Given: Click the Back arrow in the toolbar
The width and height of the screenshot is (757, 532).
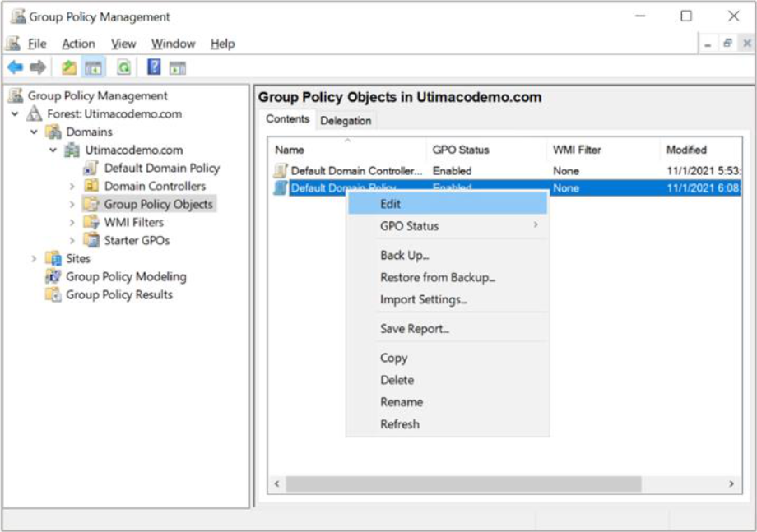Looking at the screenshot, I should pos(15,67).
